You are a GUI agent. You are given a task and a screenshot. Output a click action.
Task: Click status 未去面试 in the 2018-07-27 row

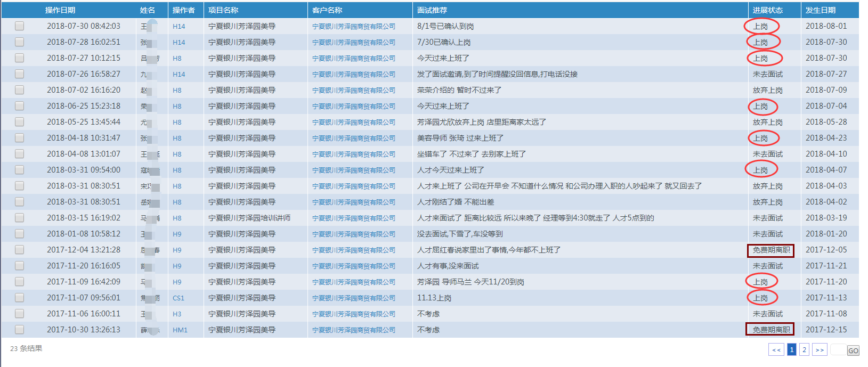point(768,74)
